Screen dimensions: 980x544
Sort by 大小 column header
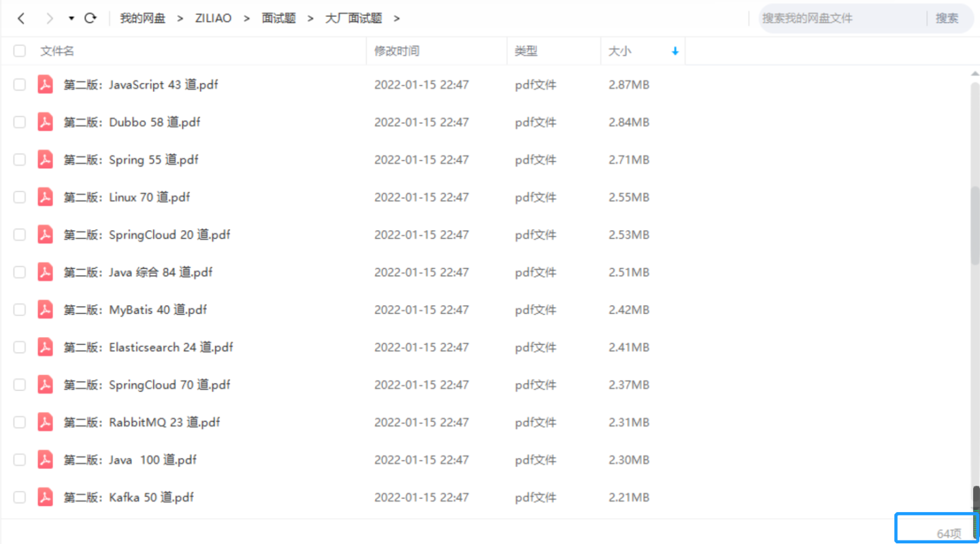pos(619,51)
